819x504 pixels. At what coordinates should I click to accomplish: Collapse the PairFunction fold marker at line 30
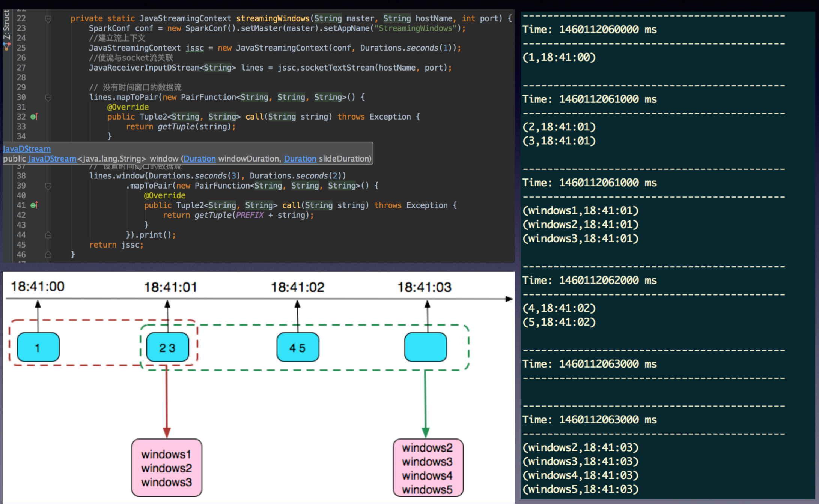(x=48, y=97)
